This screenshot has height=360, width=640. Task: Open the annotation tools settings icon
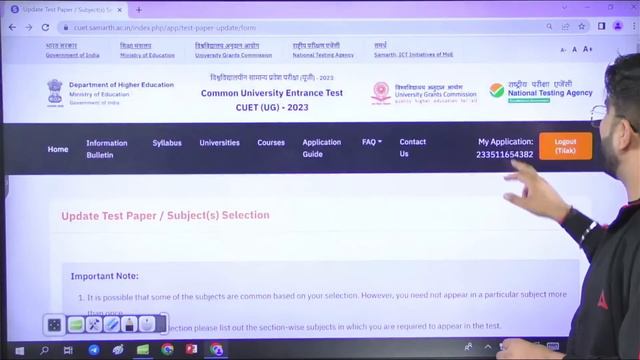point(94,325)
